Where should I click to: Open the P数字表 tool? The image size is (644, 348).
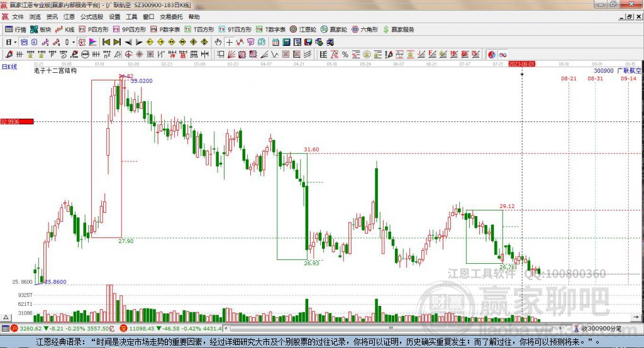pos(165,30)
